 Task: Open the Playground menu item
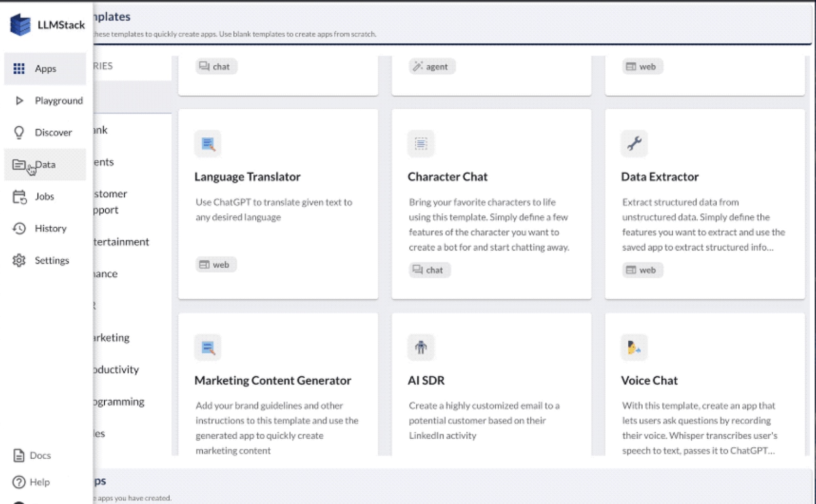(45, 100)
